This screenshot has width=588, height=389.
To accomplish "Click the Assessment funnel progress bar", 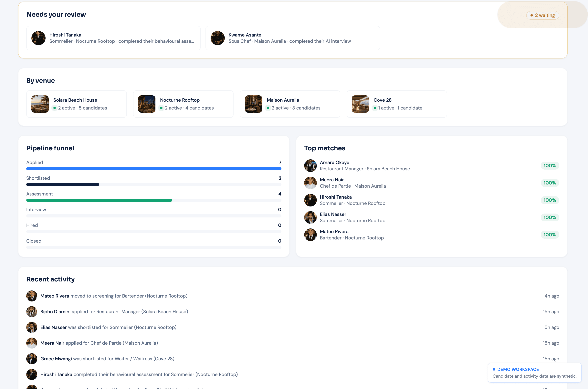I will point(153,200).
